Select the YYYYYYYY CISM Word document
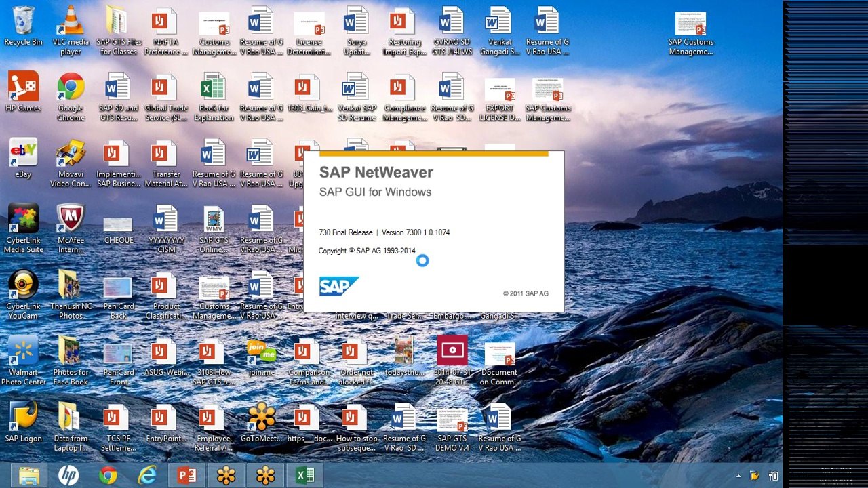 click(x=165, y=229)
